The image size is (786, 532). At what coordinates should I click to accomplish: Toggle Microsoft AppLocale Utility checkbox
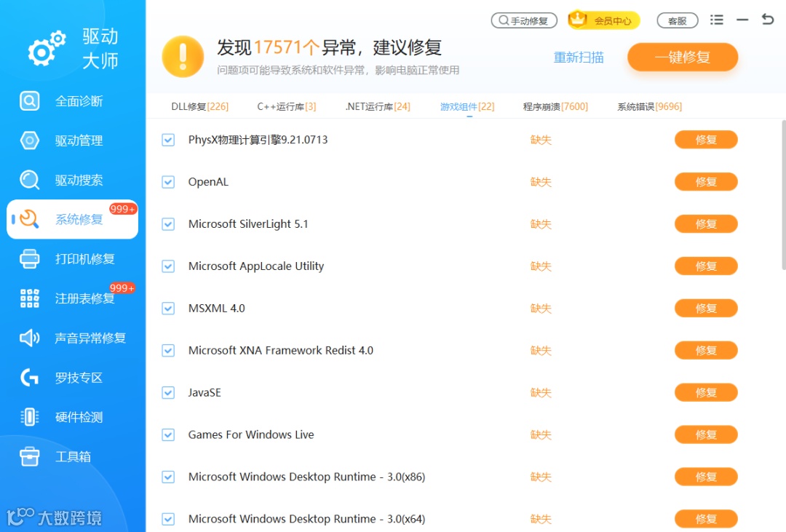168,266
